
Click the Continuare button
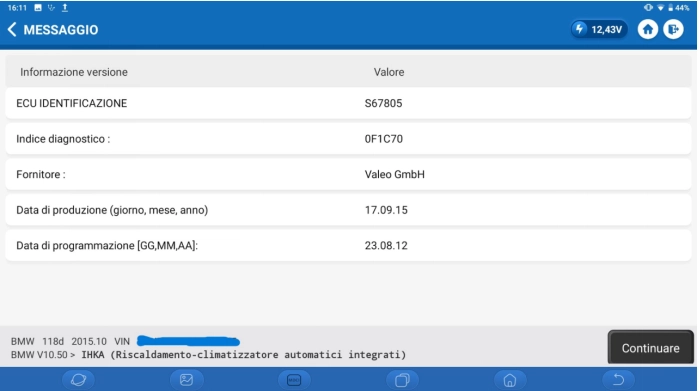[650, 348]
